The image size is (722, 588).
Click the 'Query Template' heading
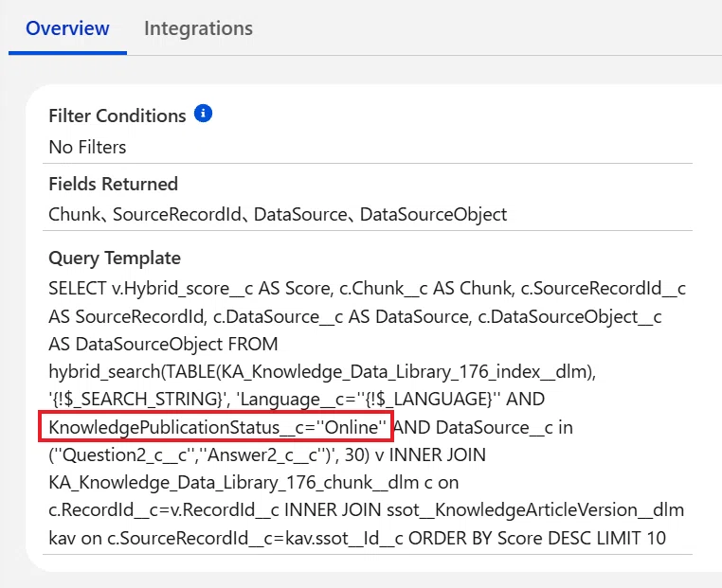[x=115, y=258]
